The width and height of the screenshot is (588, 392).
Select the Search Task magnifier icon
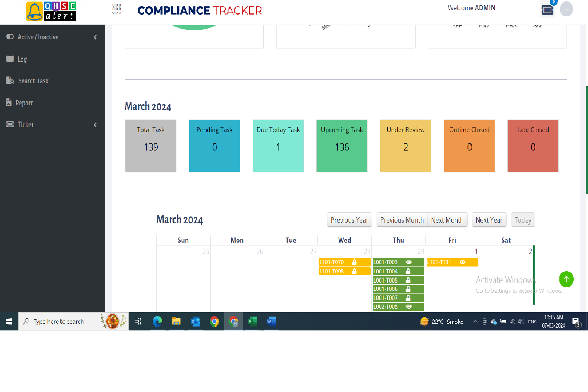10,81
